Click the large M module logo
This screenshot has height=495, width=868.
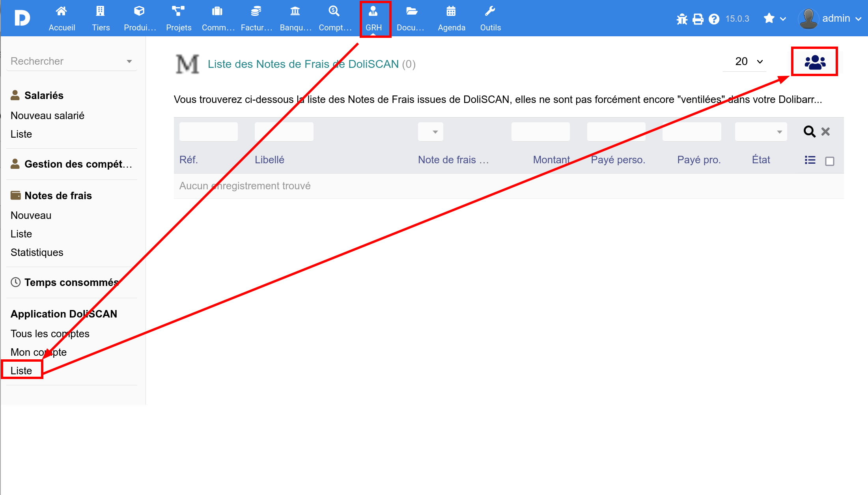click(187, 64)
